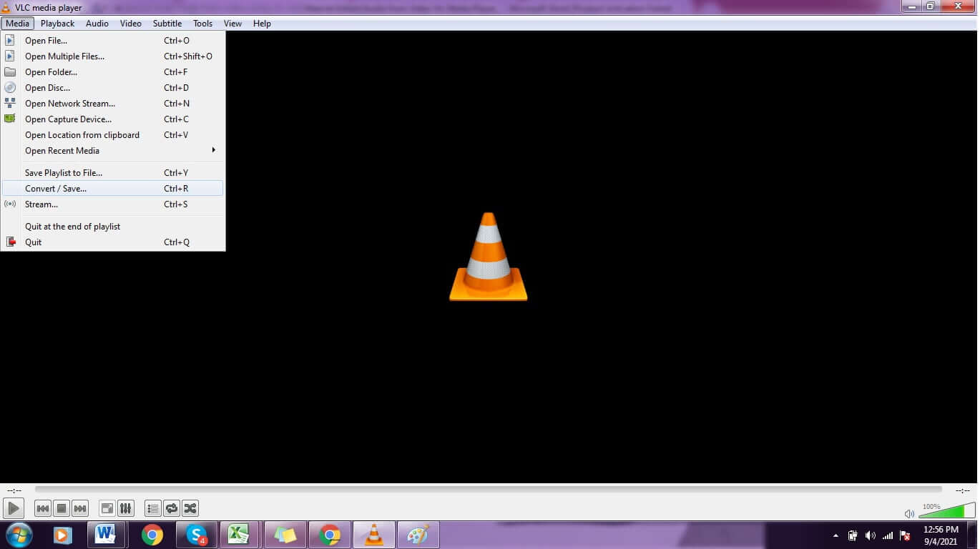Select Quit from the Media menu
The height and width of the screenshot is (549, 980).
[x=113, y=242]
